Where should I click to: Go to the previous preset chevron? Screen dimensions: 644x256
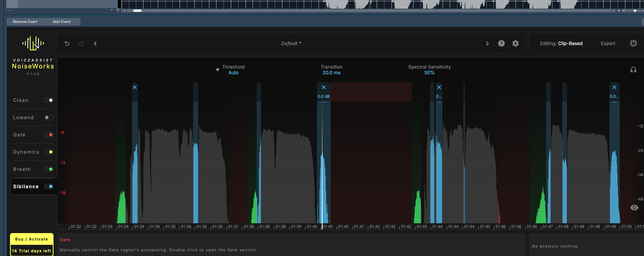click(95, 44)
